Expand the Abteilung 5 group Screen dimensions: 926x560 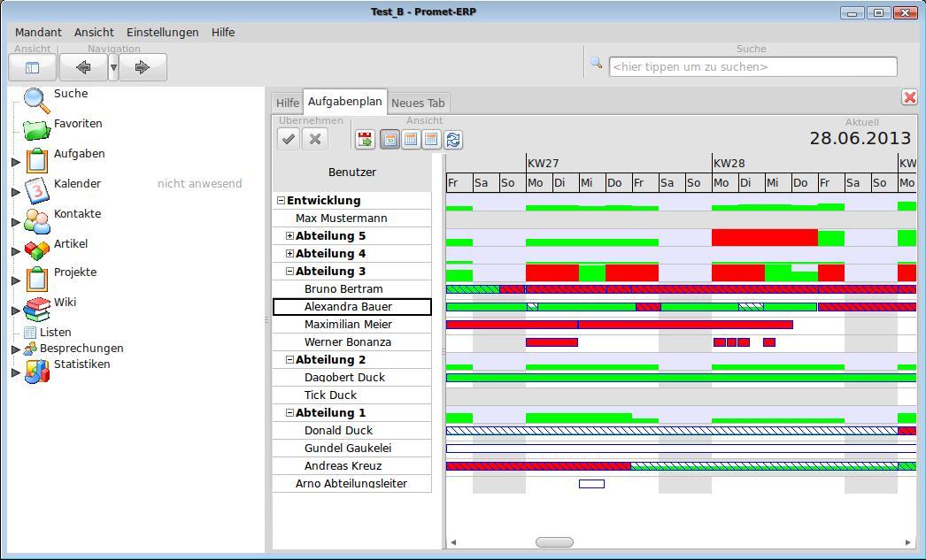pyautogui.click(x=289, y=236)
